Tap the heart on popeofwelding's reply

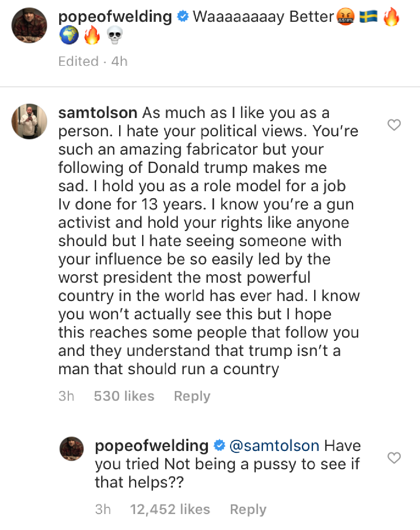pyautogui.click(x=394, y=458)
